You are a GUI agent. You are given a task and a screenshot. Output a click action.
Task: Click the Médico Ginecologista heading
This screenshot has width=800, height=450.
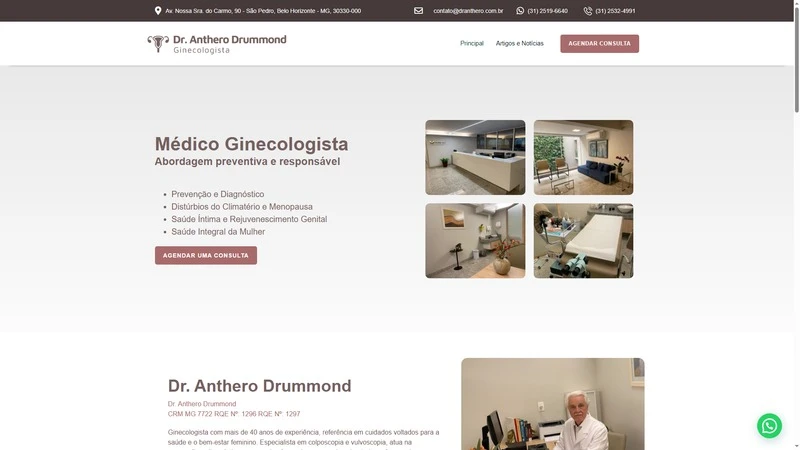coord(252,144)
